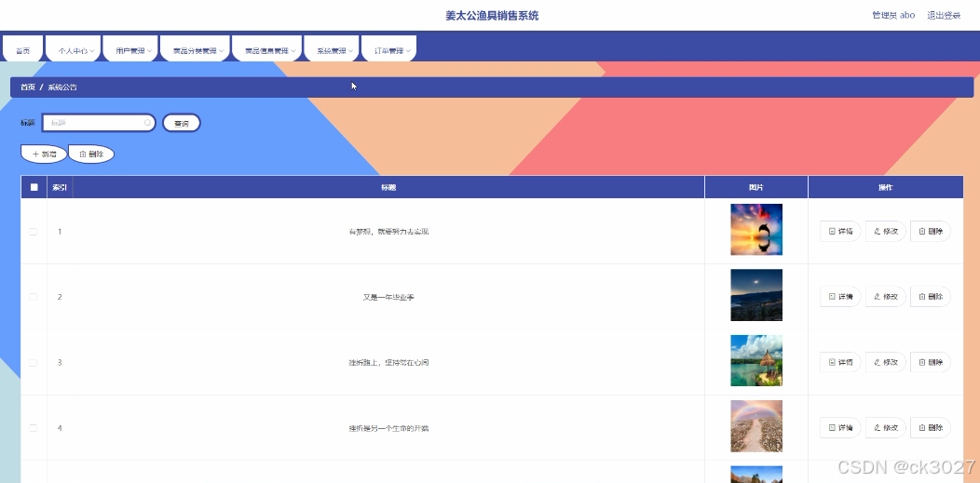
Task: Click 删除 for 又是一年毕业季
Action: click(931, 297)
